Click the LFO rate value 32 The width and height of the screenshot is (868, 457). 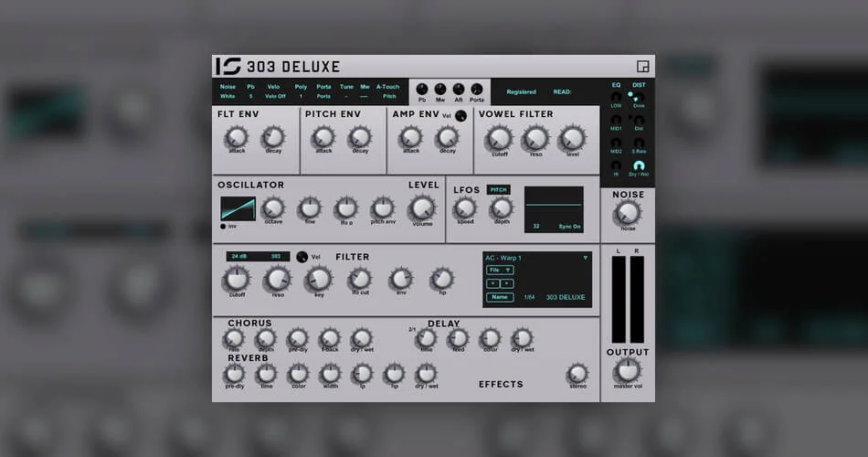click(535, 227)
